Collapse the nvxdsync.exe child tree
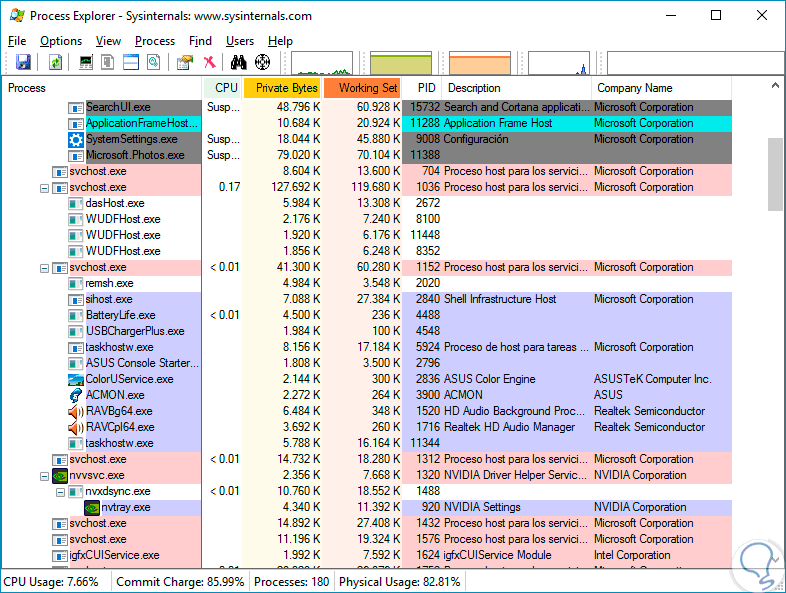The height and width of the screenshot is (593, 786). 61,491
